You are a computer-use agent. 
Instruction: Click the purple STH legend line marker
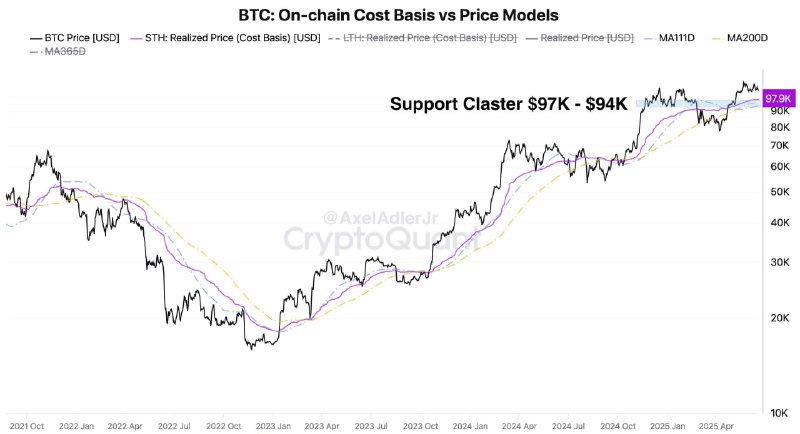click(x=136, y=38)
